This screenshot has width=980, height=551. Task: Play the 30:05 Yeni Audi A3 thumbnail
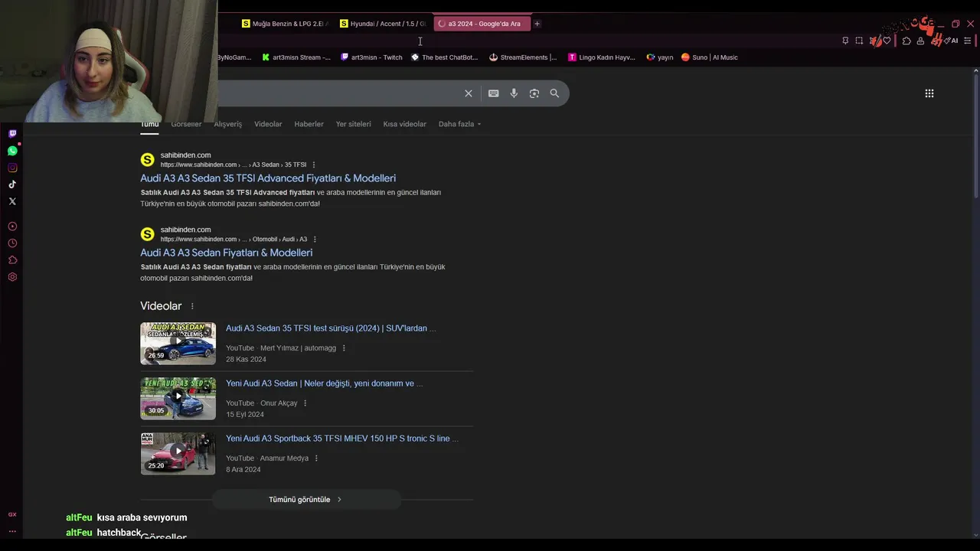178,398
